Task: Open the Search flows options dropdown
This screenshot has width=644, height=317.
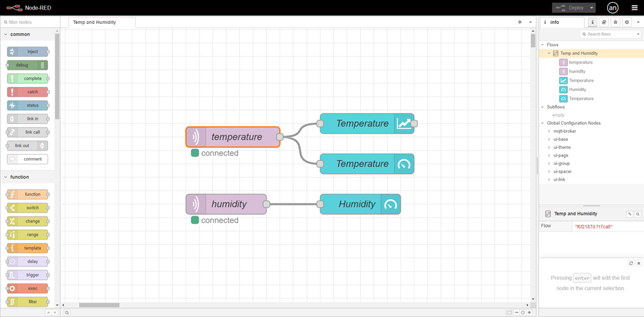Action: tap(636, 34)
